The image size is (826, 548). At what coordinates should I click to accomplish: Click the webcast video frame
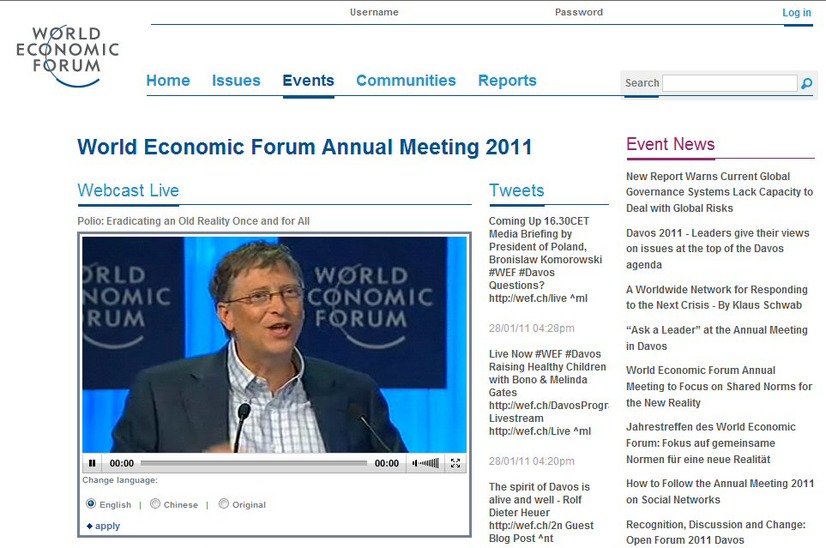(x=274, y=344)
